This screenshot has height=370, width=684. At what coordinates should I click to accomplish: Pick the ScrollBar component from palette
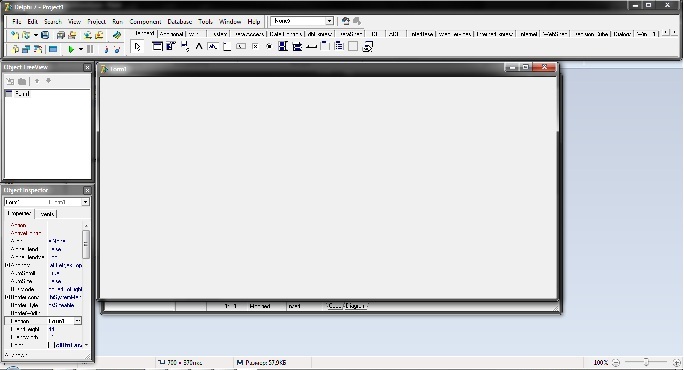(x=311, y=46)
